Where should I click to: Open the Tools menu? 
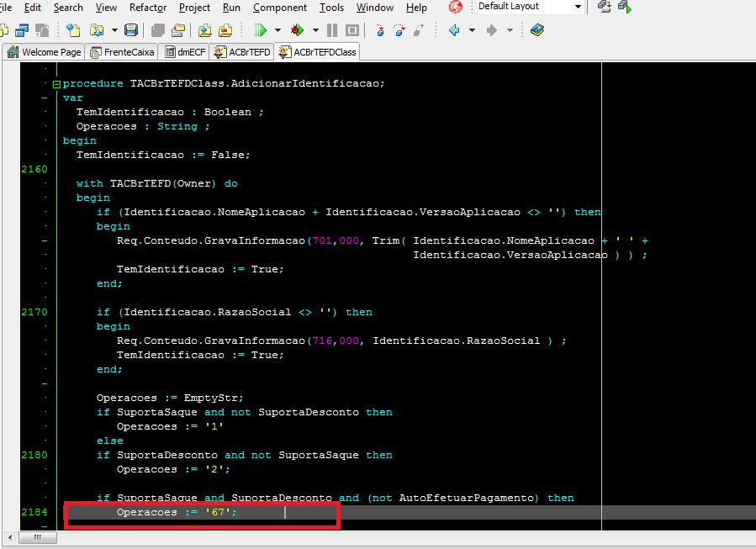(x=331, y=8)
